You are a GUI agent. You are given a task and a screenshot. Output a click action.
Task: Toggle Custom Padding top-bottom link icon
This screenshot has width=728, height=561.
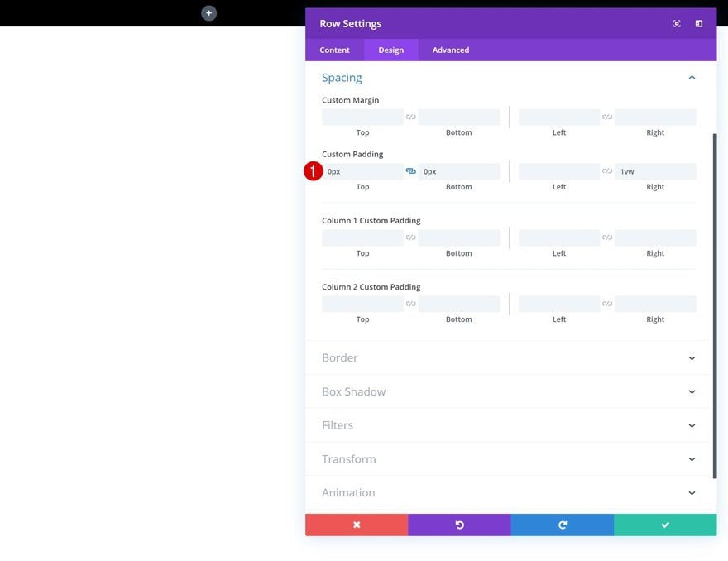coord(411,171)
